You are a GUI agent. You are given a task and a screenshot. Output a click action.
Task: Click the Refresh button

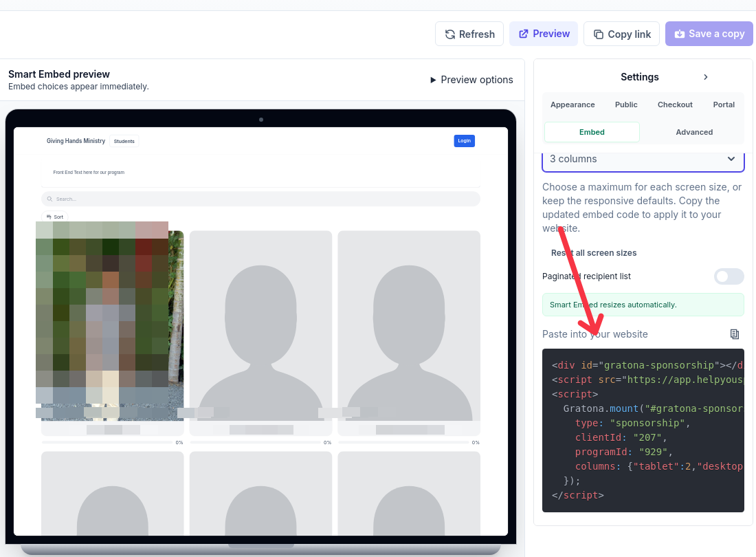[x=469, y=34]
